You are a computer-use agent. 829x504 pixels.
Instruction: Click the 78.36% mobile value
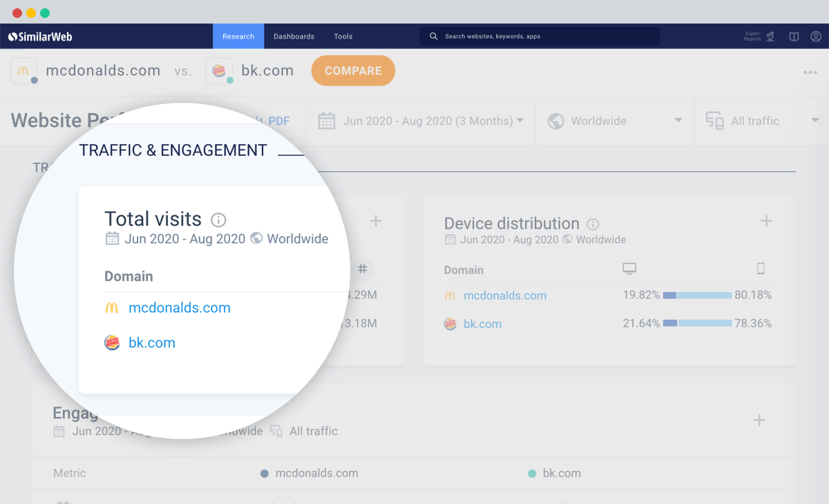click(x=753, y=323)
